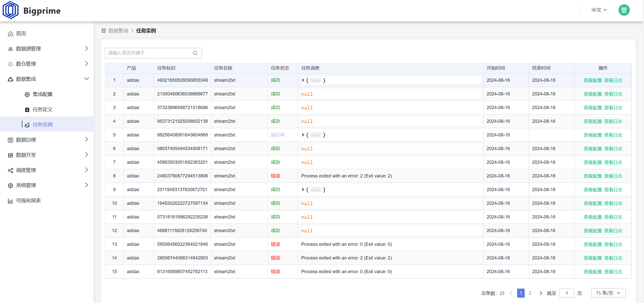Select page 1 button
Screen dimensions: 644x303
[521, 293]
